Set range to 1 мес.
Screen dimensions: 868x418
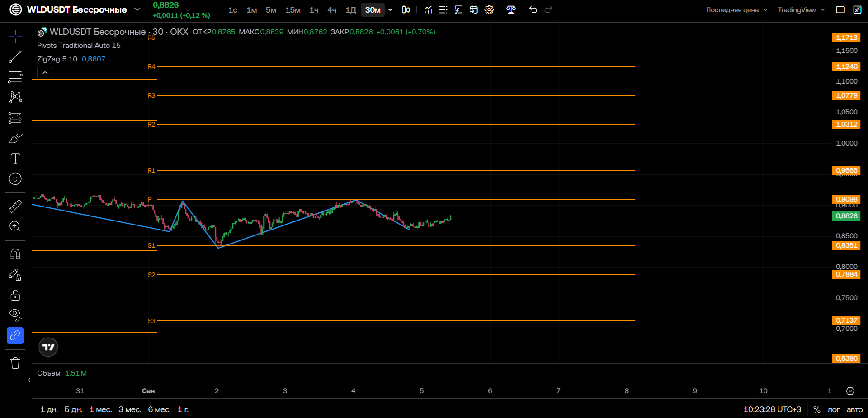click(x=100, y=409)
